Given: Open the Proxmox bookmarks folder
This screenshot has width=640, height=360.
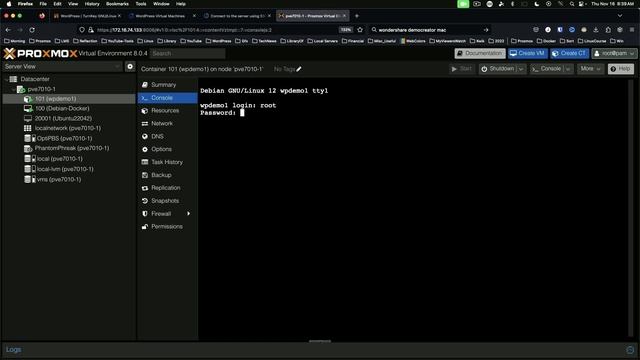Looking at the screenshot, I should 40,41.
